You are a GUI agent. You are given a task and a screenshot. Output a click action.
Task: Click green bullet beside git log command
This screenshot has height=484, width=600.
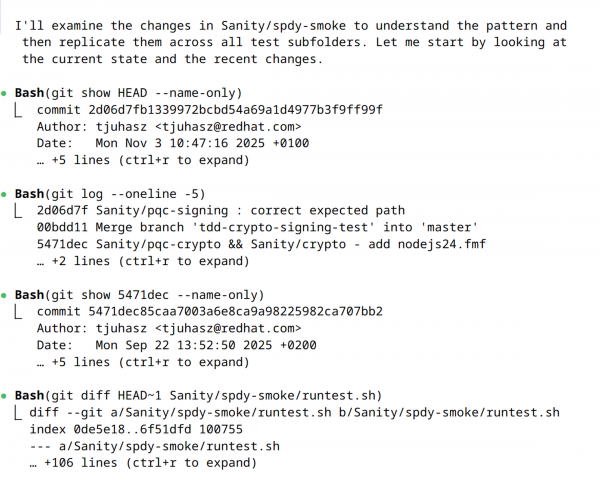coord(7,193)
